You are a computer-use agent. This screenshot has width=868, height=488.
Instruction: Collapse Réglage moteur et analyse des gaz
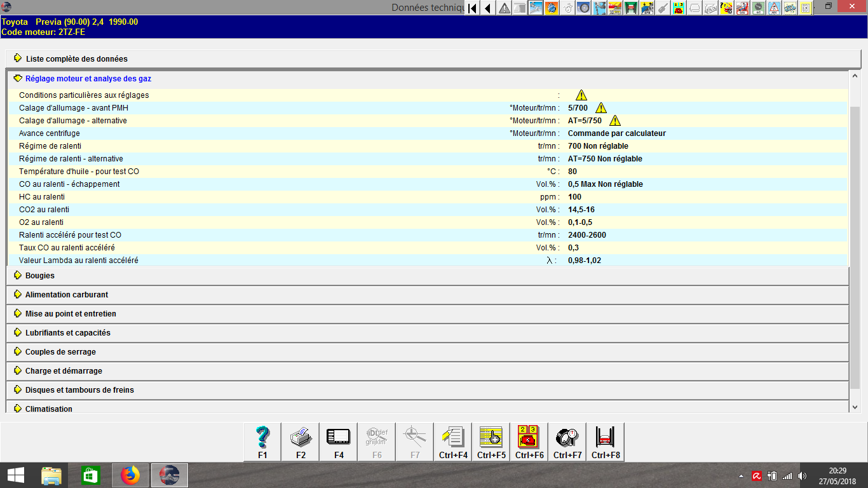tap(428, 79)
